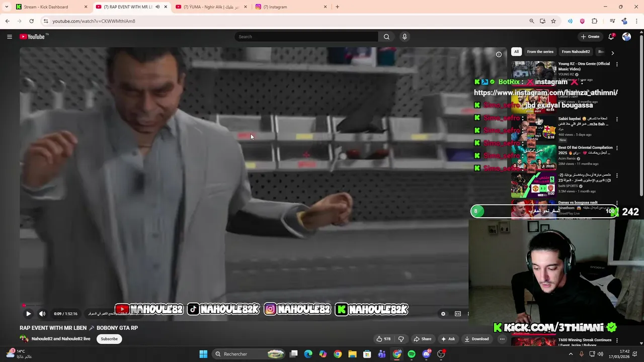Bookmark this page with the star
The width and height of the screenshot is (644, 362).
[553, 21]
